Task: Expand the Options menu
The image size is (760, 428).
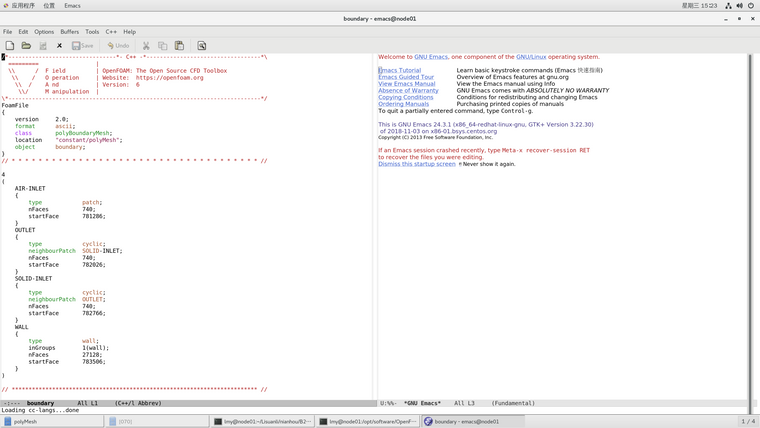Action: pyautogui.click(x=44, y=32)
